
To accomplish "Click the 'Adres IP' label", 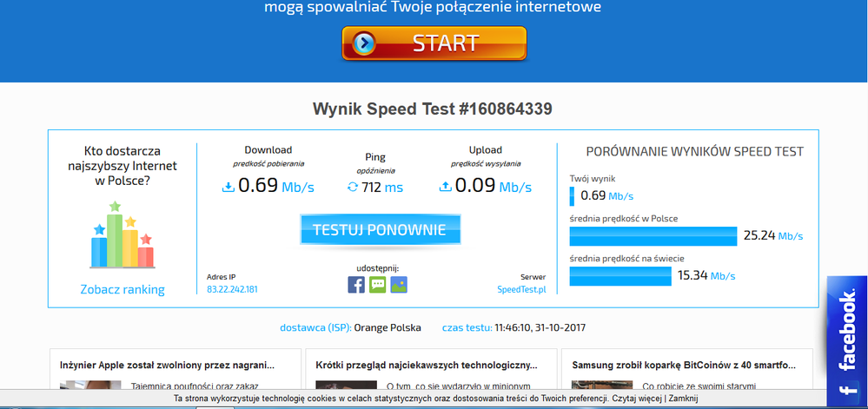I will 221,277.
